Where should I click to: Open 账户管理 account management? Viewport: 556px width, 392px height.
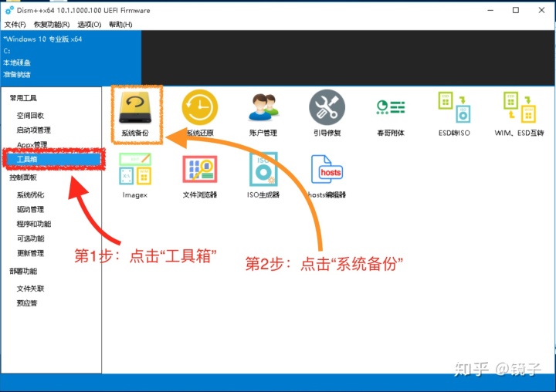tap(263, 114)
